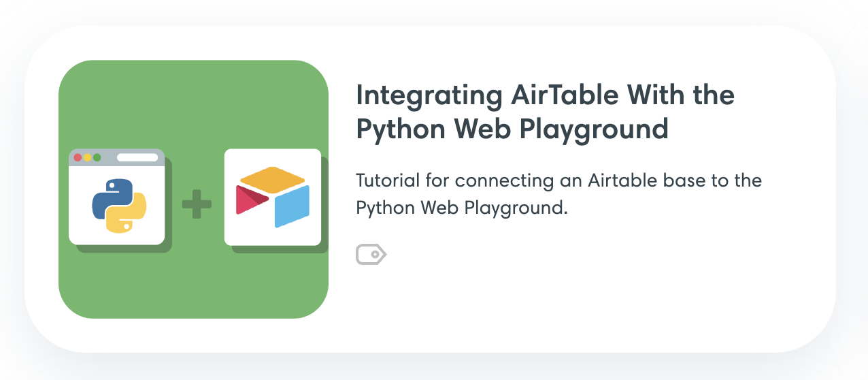The height and width of the screenshot is (380, 868).
Task: Click the red dot in browser illustration
Action: pyautogui.click(x=78, y=157)
